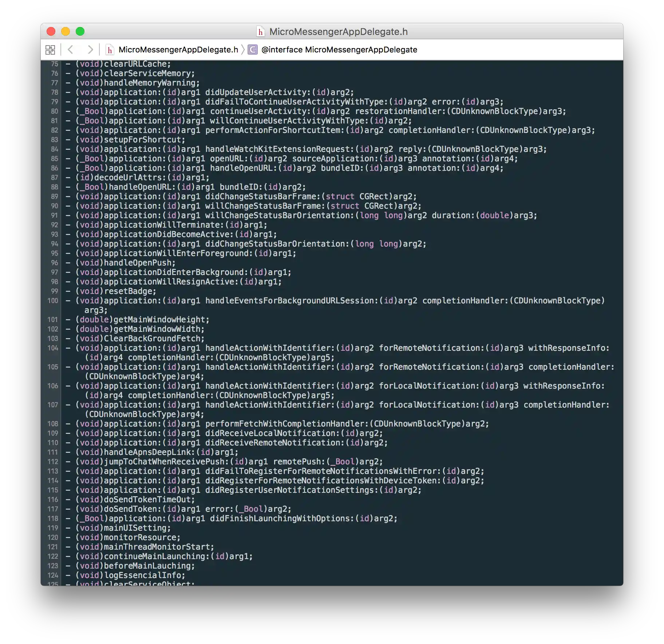
Task: Click the window title MicroMessengerAppDelegate.h
Action: pos(338,32)
